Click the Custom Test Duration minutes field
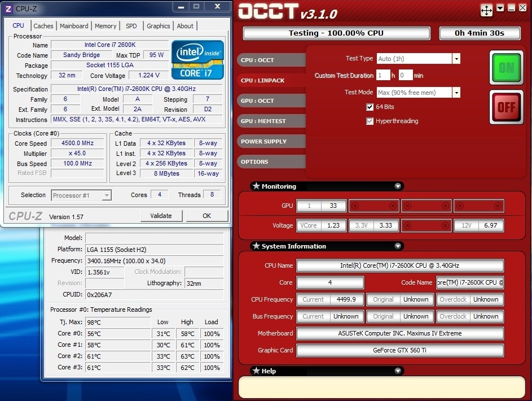 pyautogui.click(x=406, y=75)
